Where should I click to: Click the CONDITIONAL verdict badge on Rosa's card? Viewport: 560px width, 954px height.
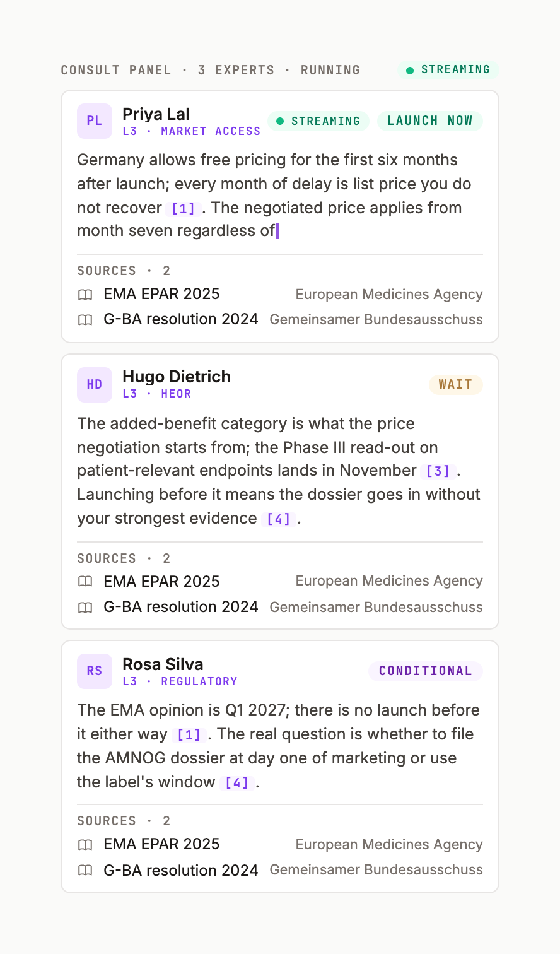[426, 671]
